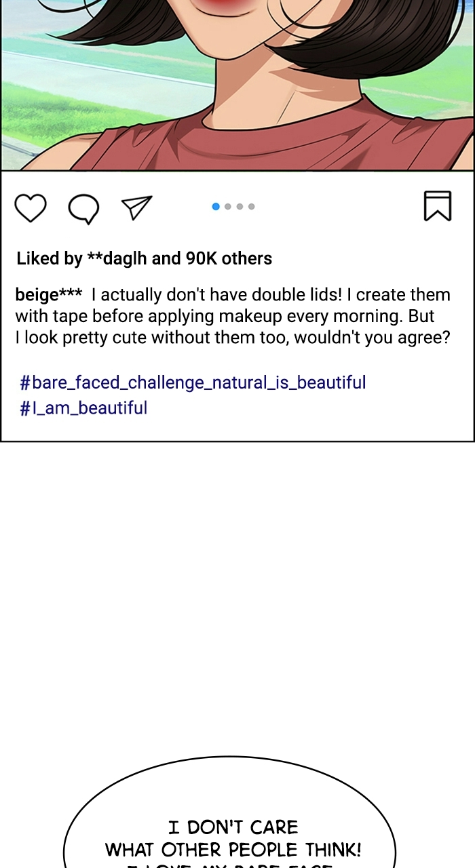This screenshot has width=475, height=868.
Task: Select the first blue carousel dot
Action: 216,206
